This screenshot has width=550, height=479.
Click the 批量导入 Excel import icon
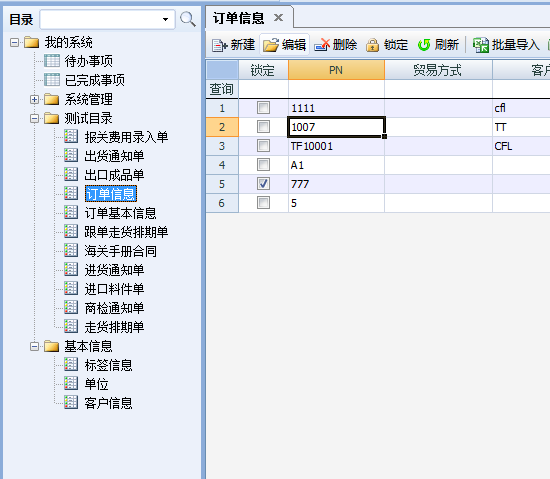click(x=481, y=45)
